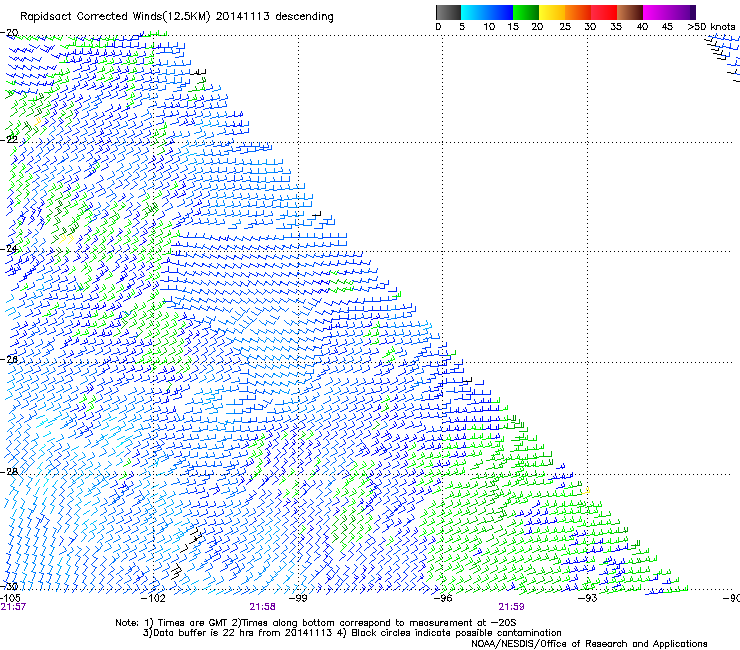The image size is (740, 650).
Task: Click the longitude axis label '-93'
Action: [588, 598]
